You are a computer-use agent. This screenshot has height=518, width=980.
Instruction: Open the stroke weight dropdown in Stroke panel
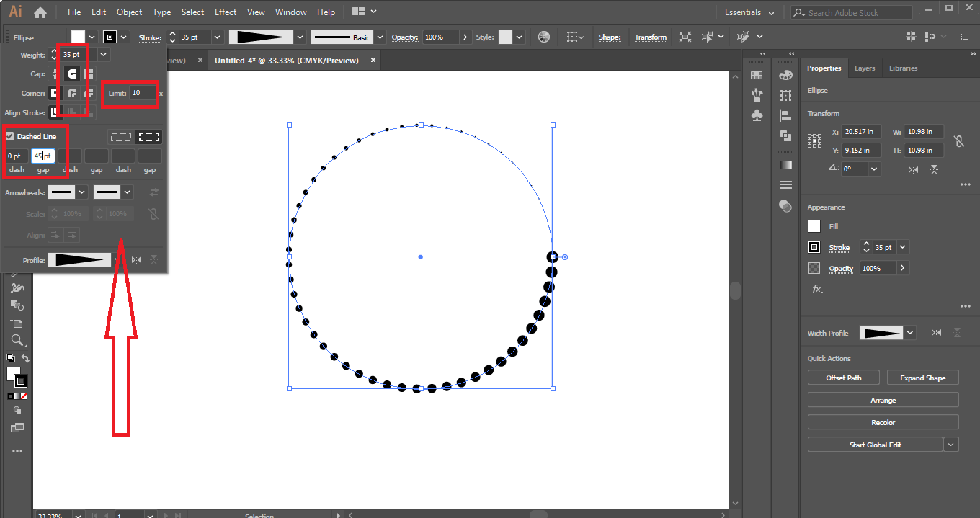[x=104, y=54]
